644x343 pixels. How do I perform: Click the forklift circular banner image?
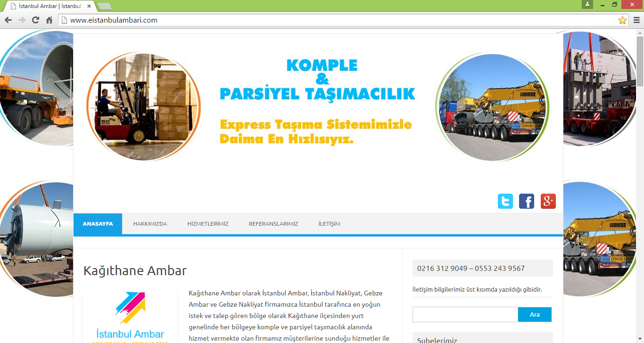click(143, 106)
